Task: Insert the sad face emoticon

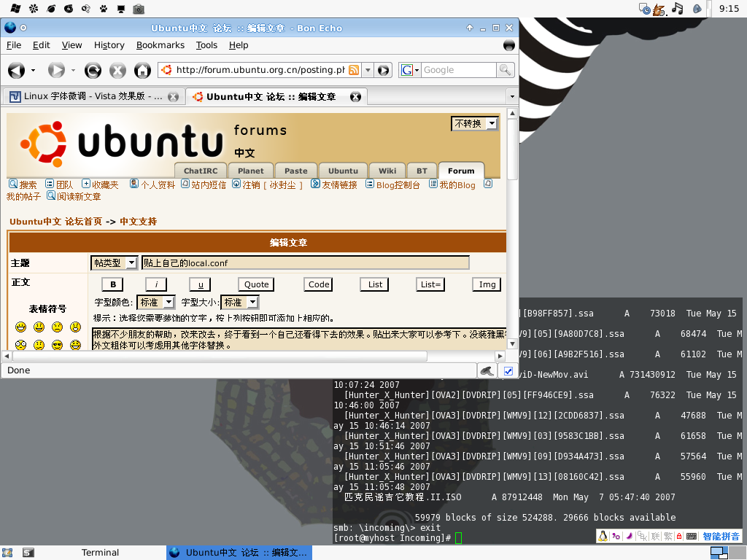Action: tap(57, 327)
